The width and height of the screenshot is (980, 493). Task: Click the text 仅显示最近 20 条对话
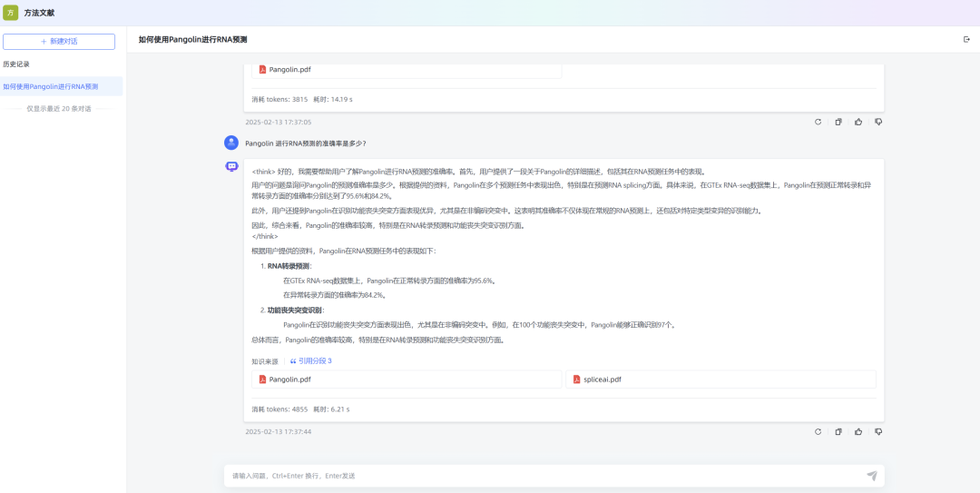click(x=59, y=108)
